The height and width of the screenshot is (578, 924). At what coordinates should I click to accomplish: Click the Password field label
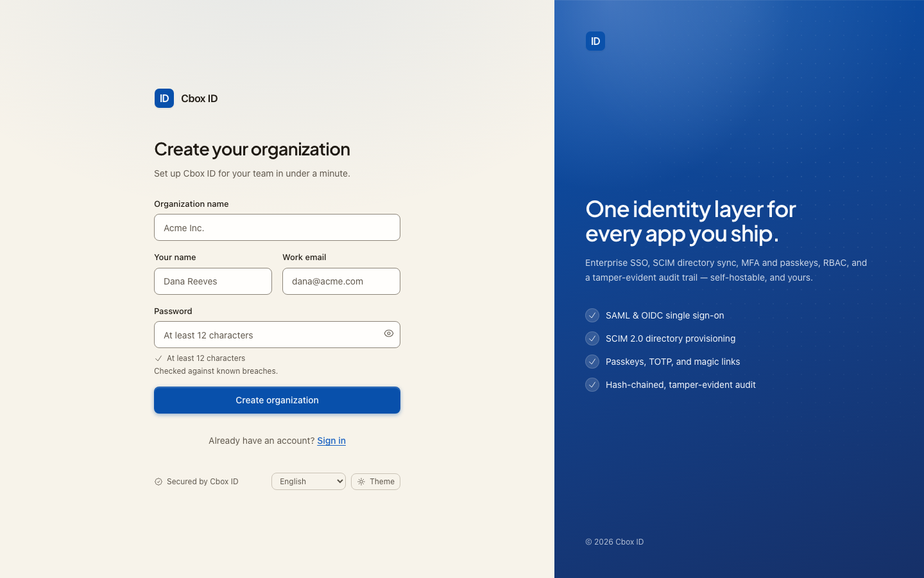click(173, 311)
